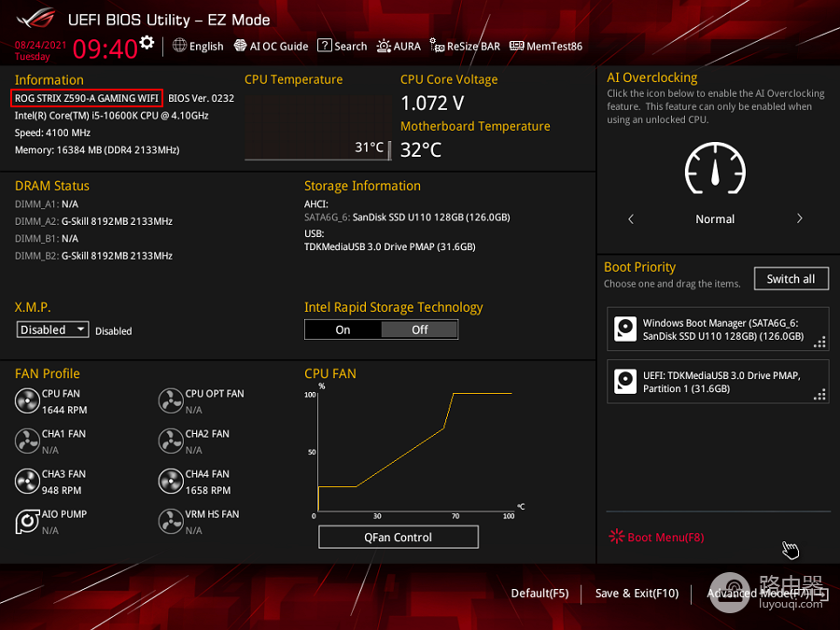Click the ReSize BAR icon
Screen dimensions: 840x630
click(x=437, y=46)
